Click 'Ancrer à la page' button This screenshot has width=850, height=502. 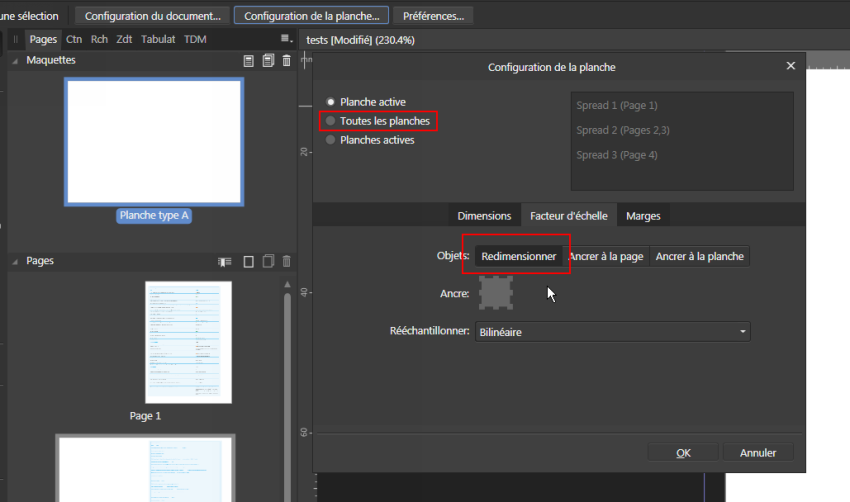605,257
